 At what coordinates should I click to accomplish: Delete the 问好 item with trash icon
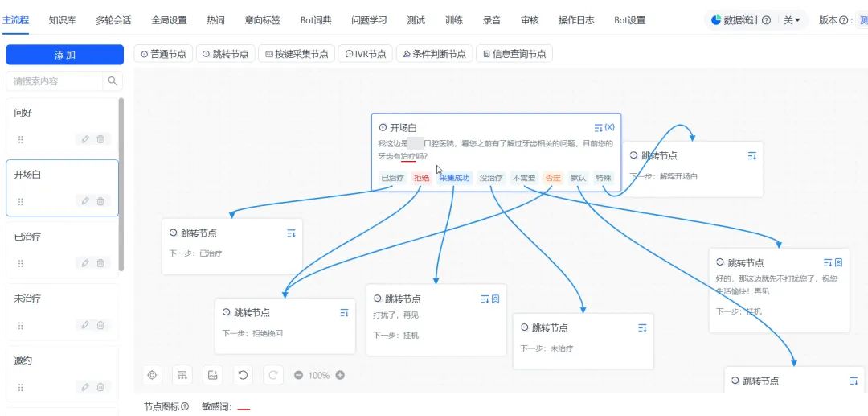[100, 139]
